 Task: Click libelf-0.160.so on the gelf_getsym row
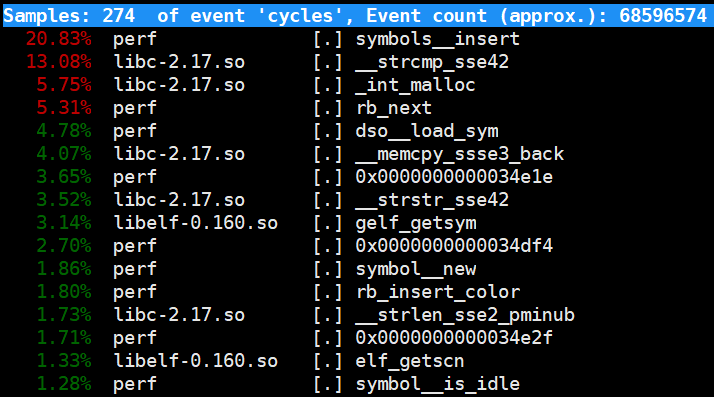195,223
